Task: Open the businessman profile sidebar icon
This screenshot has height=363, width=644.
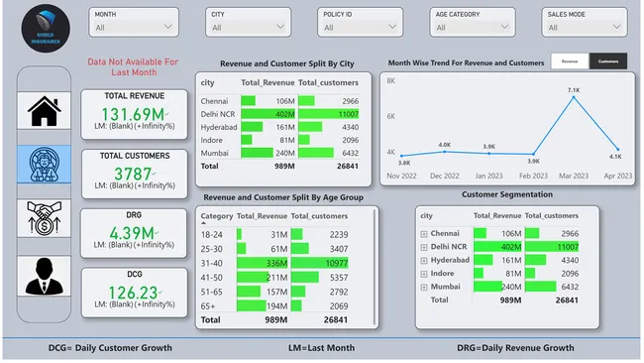Action: point(44,276)
